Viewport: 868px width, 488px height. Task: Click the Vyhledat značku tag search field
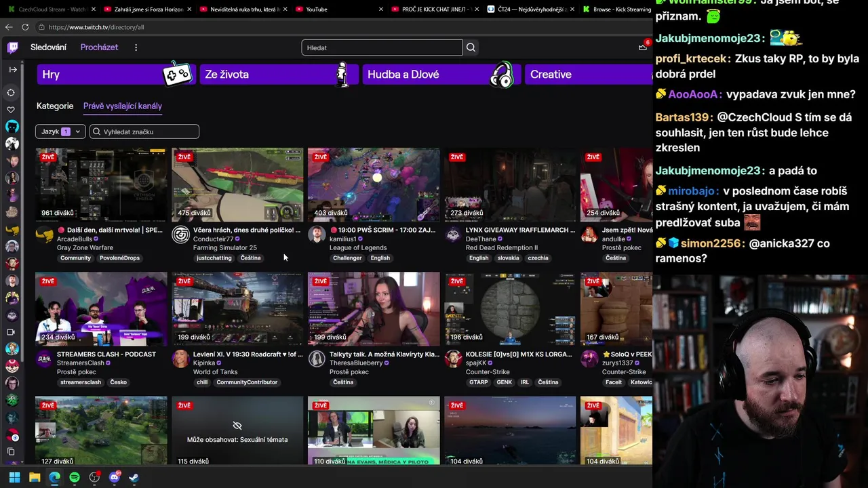click(x=144, y=131)
